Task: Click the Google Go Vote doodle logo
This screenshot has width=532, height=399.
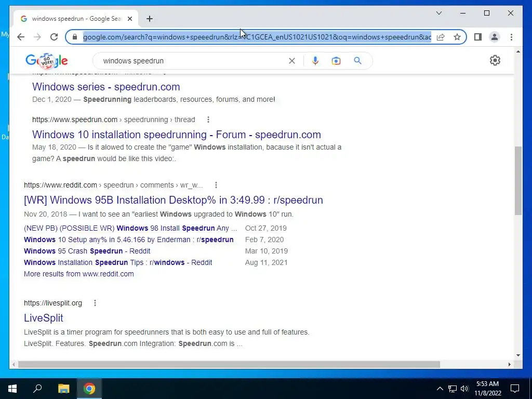Action: pos(47,61)
